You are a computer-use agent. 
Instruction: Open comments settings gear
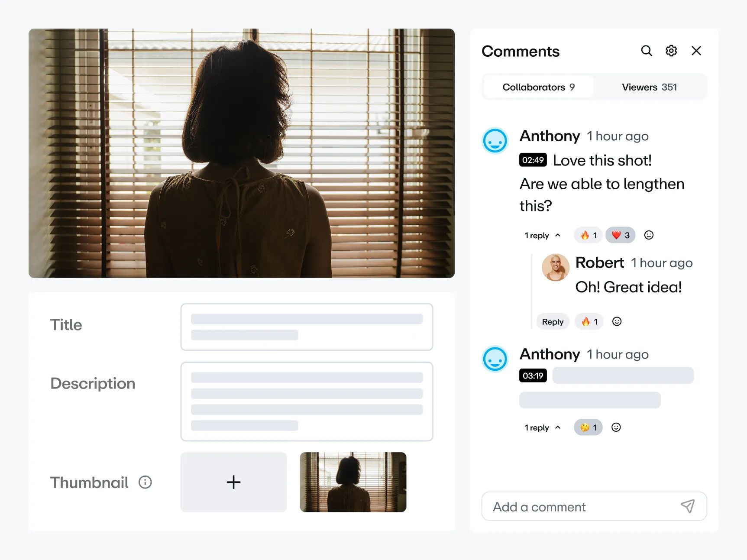tap(671, 51)
